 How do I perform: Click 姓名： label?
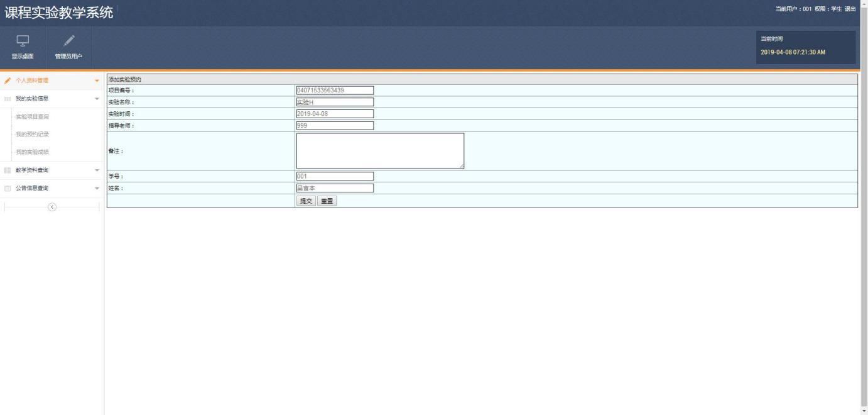coord(116,188)
